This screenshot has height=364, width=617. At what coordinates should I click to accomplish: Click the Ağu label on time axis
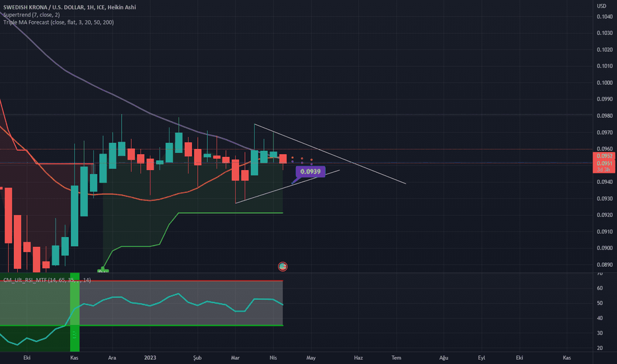coord(444,357)
